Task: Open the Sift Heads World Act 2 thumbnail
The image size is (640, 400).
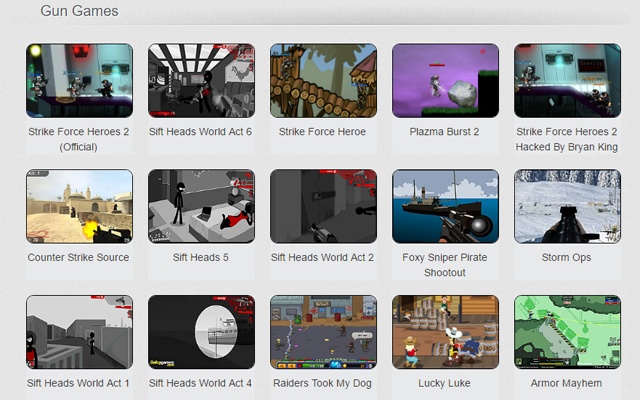Action: tap(323, 207)
